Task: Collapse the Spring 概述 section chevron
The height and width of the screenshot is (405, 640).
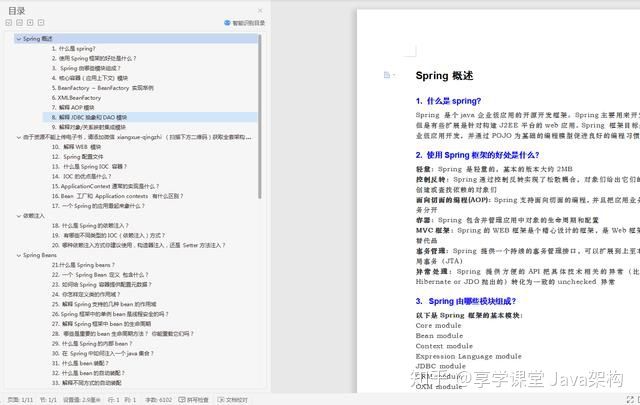Action: (18, 39)
